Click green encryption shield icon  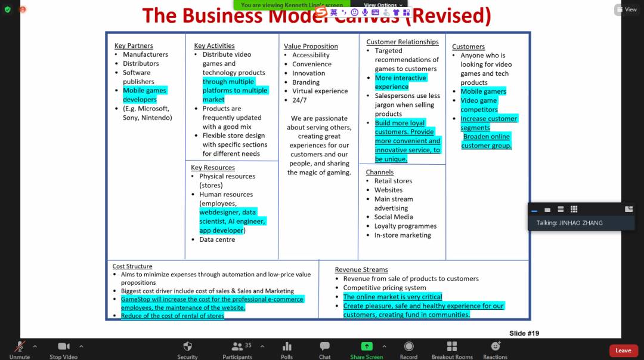coord(8,10)
